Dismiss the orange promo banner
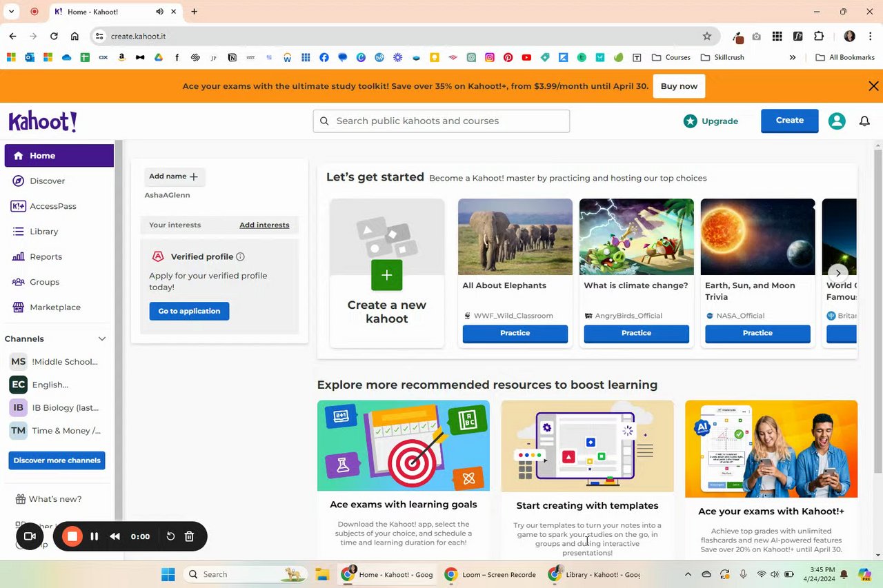This screenshot has height=588, width=883. pyautogui.click(x=873, y=86)
